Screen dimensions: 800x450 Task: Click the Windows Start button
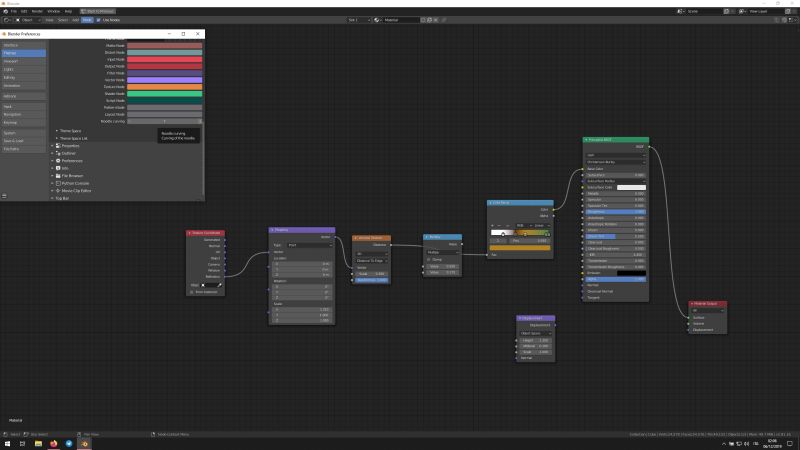point(8,444)
